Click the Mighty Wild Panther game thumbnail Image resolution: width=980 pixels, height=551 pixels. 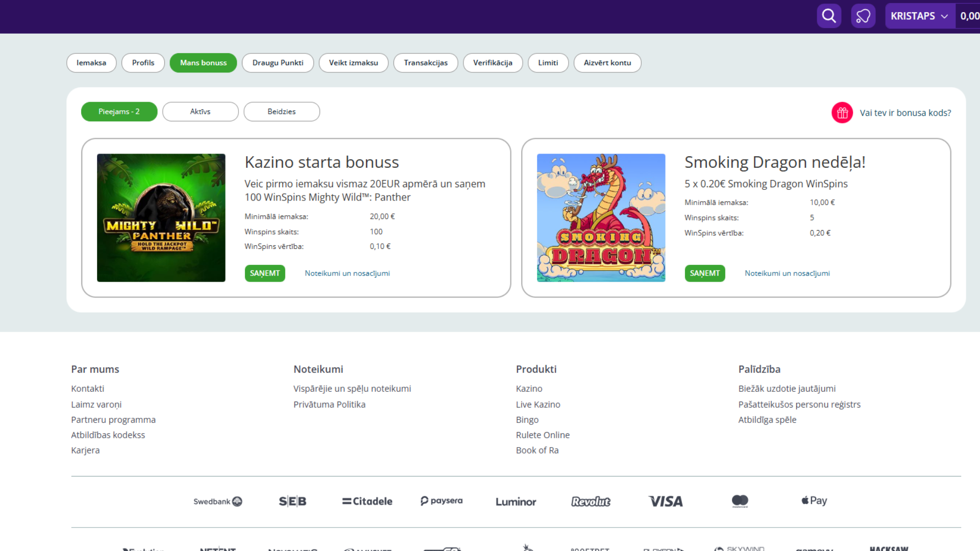161,218
